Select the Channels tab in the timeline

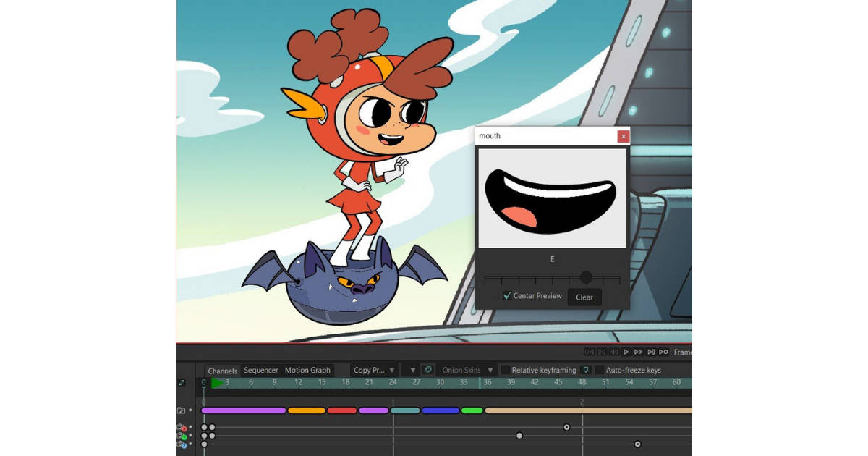(x=223, y=370)
